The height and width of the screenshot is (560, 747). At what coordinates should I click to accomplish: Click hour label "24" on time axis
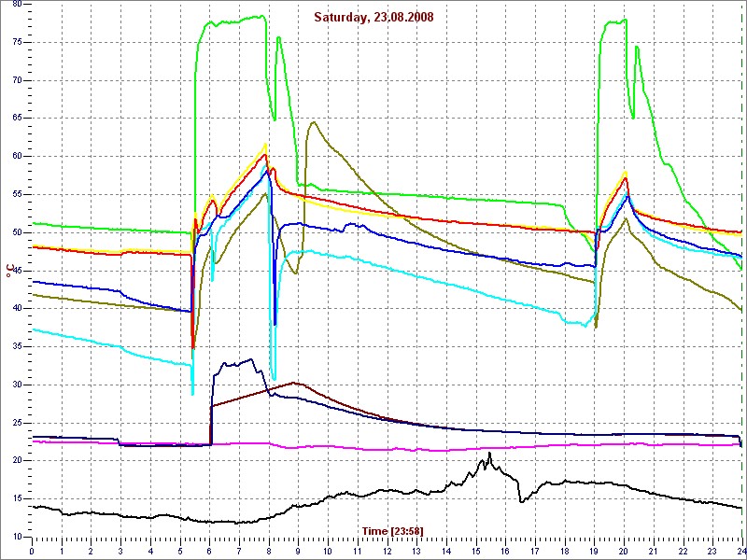point(740,550)
